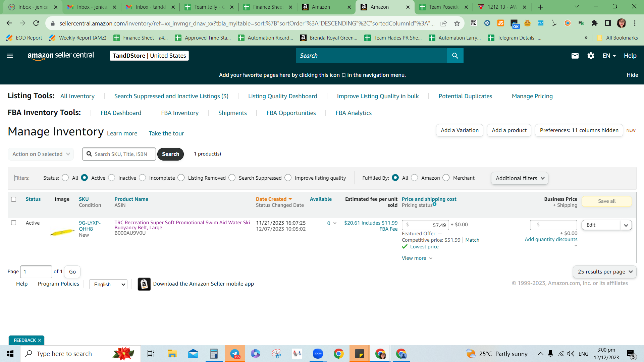This screenshot has width=644, height=362.
Task: Click the Add a product button
Action: click(x=509, y=130)
